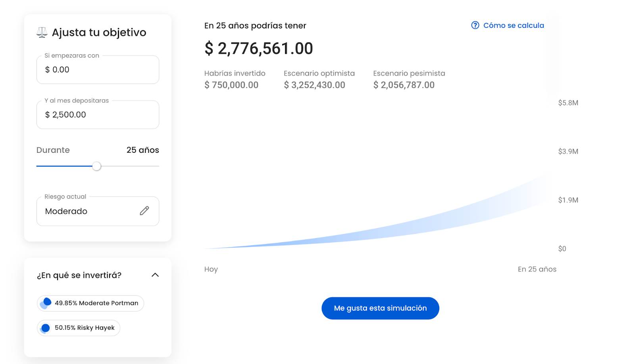Click the optimistic value $ 3,252,430.00

(314, 85)
